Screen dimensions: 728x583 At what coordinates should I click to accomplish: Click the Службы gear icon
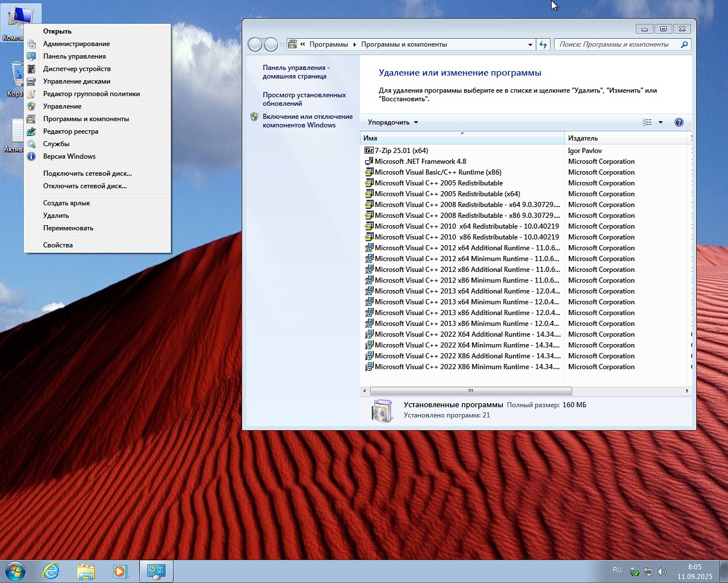(x=31, y=144)
